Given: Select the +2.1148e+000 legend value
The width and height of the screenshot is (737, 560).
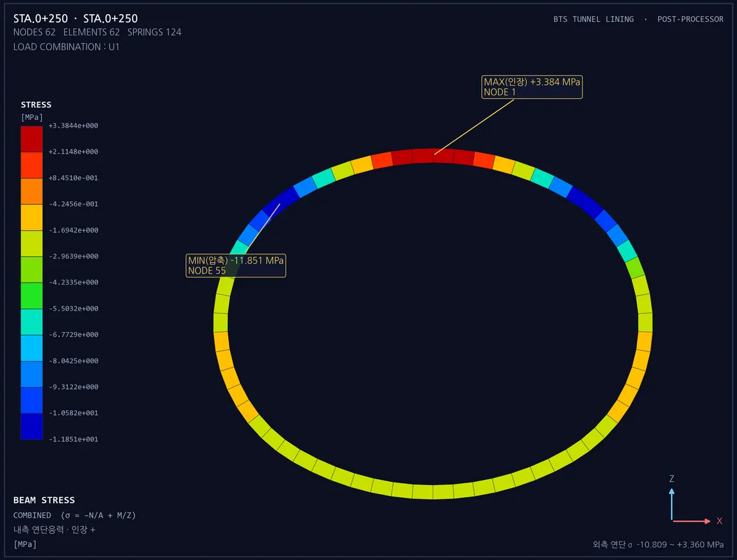Looking at the screenshot, I should coord(73,152).
